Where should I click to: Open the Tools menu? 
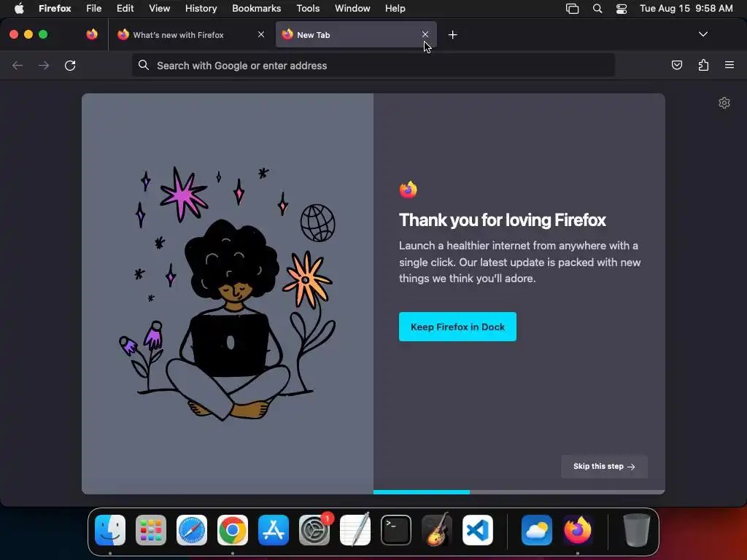coord(308,8)
